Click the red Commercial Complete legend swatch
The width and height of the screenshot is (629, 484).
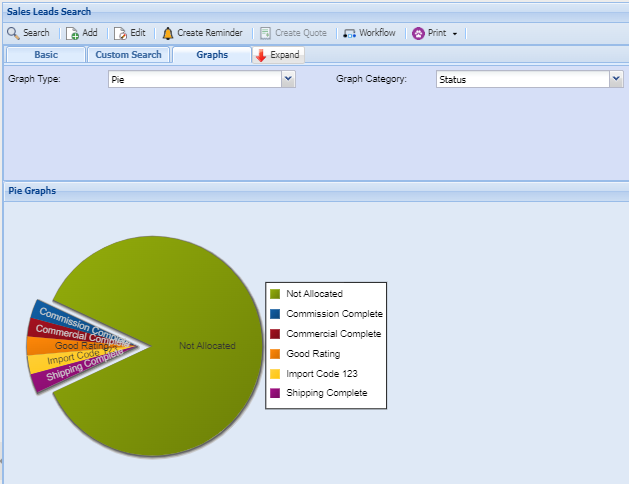[275, 334]
